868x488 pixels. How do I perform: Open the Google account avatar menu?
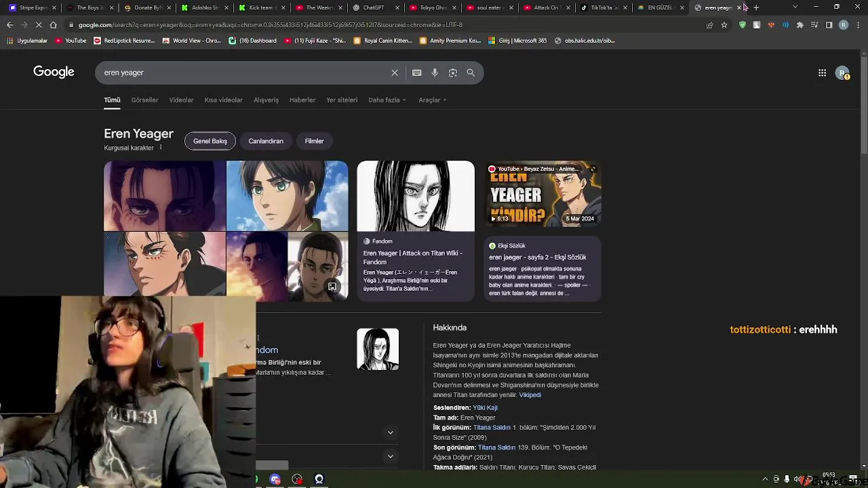(842, 73)
